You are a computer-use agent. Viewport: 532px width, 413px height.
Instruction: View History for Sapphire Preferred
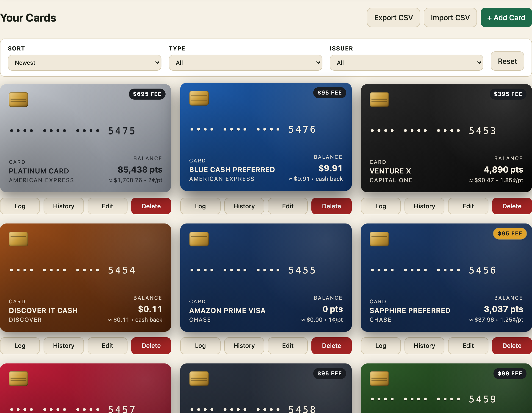pyautogui.click(x=424, y=346)
